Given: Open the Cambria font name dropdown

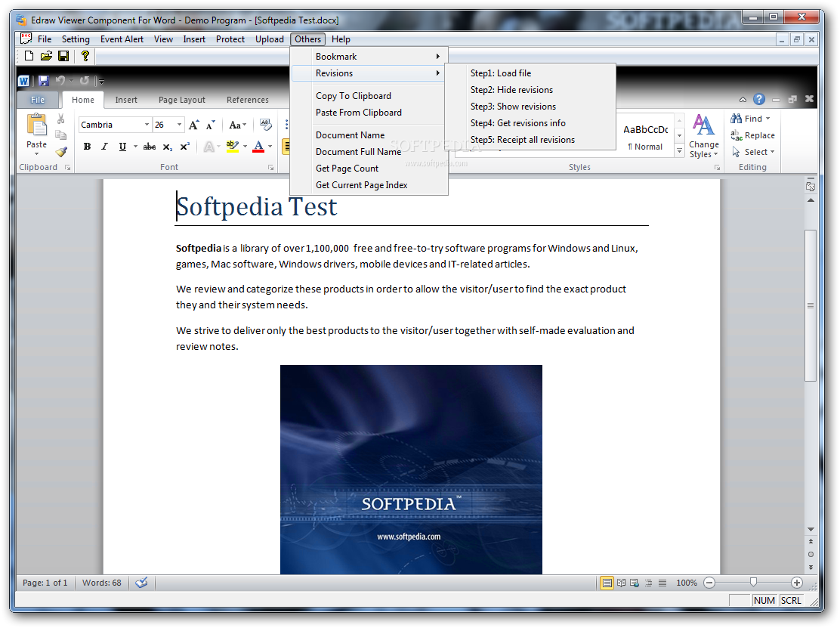Looking at the screenshot, I should 147,125.
